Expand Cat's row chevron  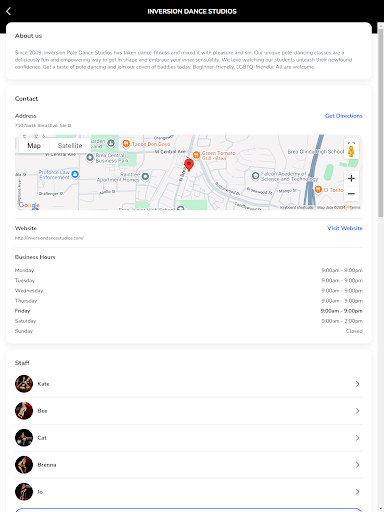(357, 438)
